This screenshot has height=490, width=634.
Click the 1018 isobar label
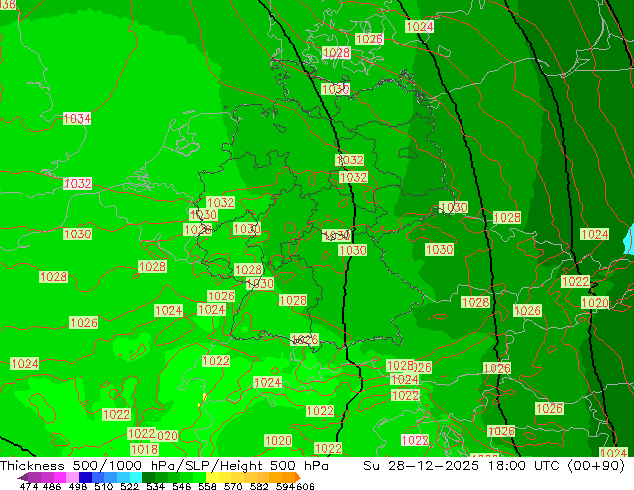point(145,450)
